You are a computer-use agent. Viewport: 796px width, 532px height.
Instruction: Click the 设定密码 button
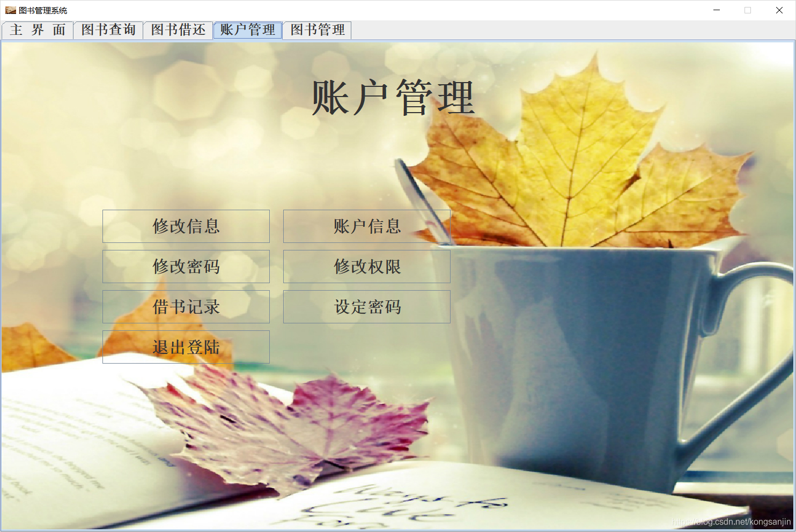point(367,307)
